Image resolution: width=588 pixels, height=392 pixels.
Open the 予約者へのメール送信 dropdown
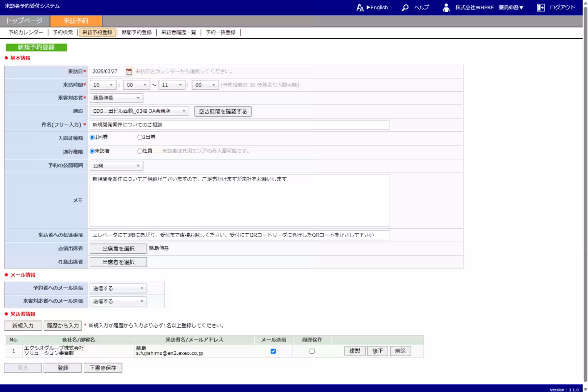118,288
